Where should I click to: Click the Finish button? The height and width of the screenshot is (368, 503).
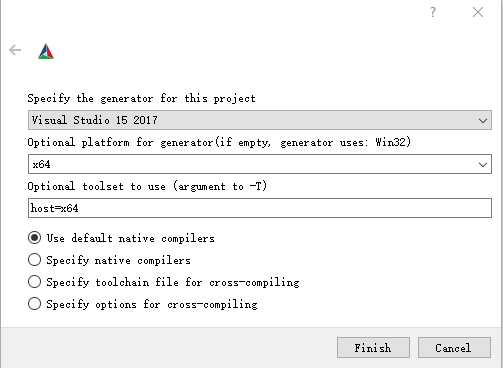pyautogui.click(x=373, y=348)
